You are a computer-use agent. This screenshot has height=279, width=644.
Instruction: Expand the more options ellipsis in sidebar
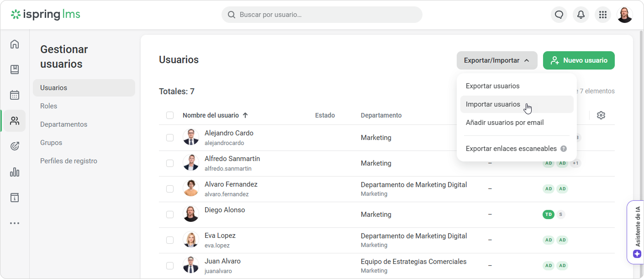[x=15, y=223]
